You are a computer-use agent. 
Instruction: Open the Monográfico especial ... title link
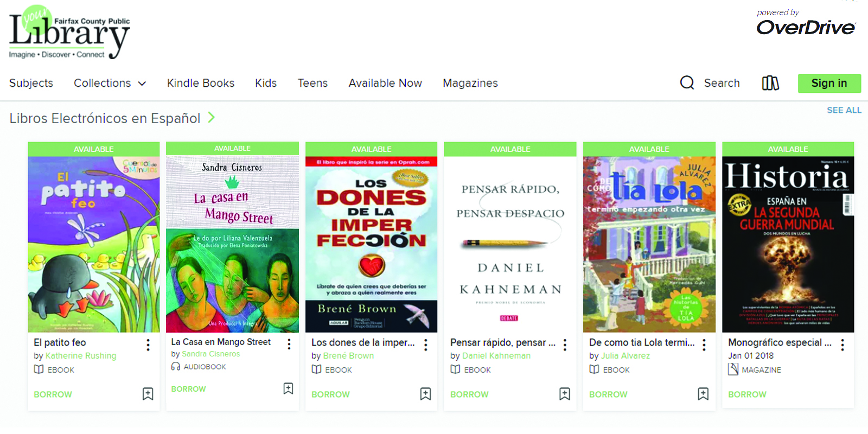[780, 342]
